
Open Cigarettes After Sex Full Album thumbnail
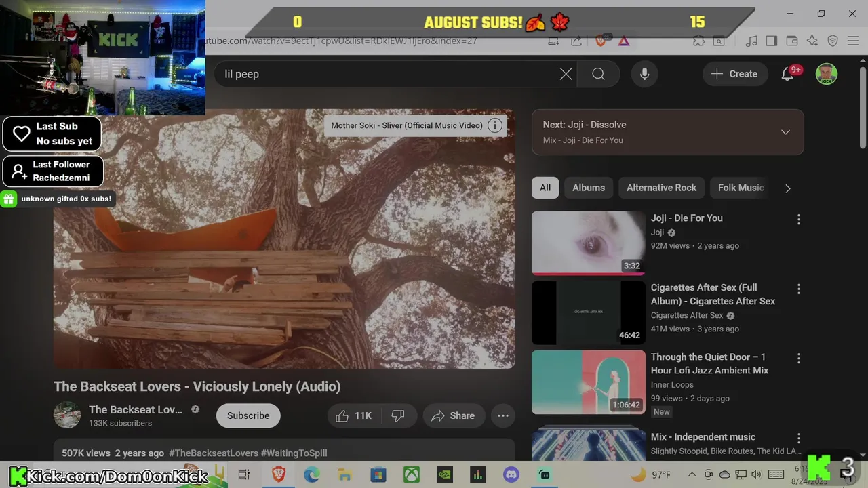click(x=589, y=312)
